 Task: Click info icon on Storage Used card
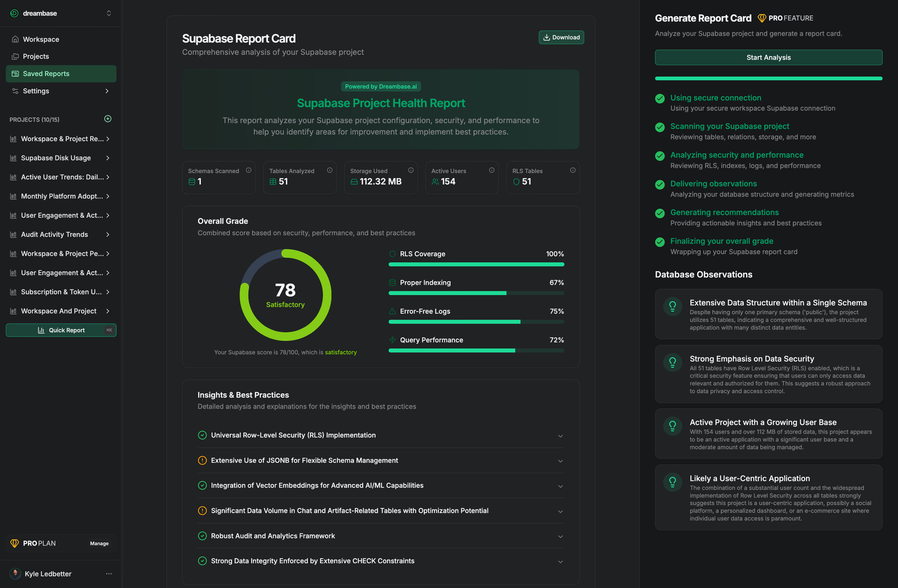tap(411, 170)
